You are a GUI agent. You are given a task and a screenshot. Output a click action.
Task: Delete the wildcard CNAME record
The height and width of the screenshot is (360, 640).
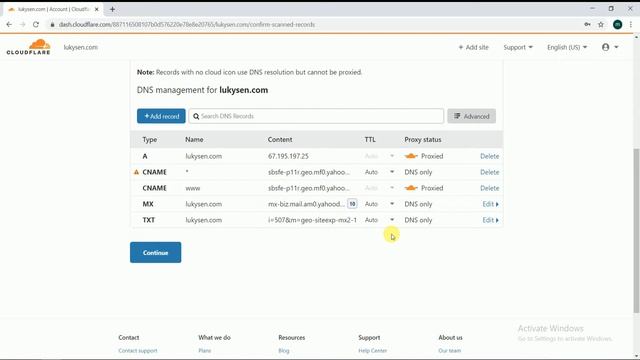pos(489,172)
